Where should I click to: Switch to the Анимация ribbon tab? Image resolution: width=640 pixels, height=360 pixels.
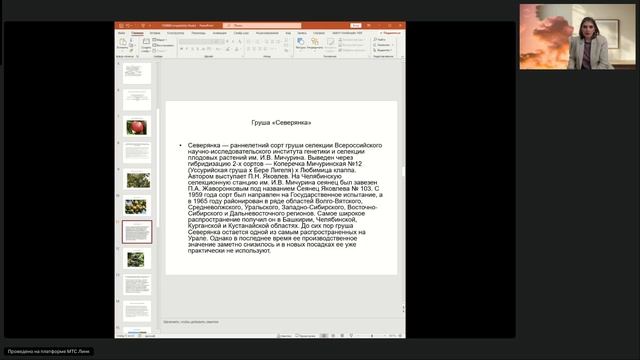click(220, 33)
